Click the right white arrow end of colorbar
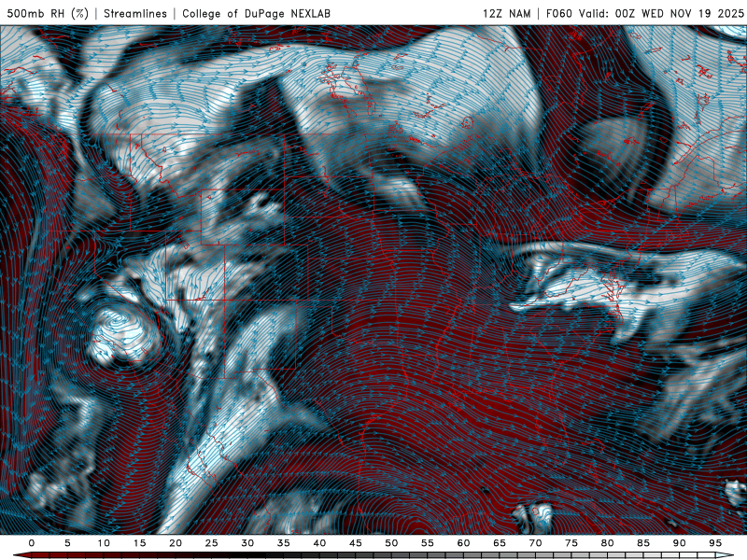The image size is (747, 560). (x=725, y=555)
